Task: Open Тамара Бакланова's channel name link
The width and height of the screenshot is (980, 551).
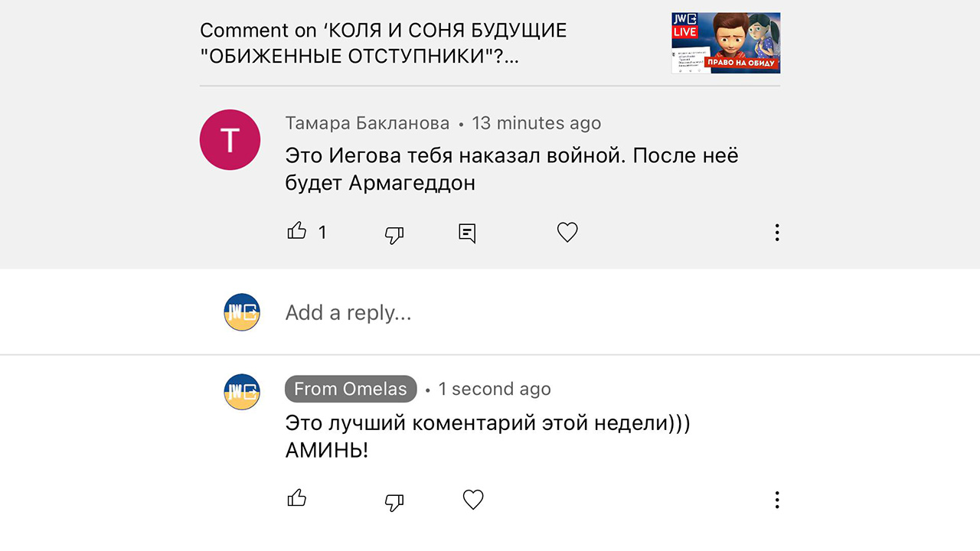Action: tap(367, 123)
